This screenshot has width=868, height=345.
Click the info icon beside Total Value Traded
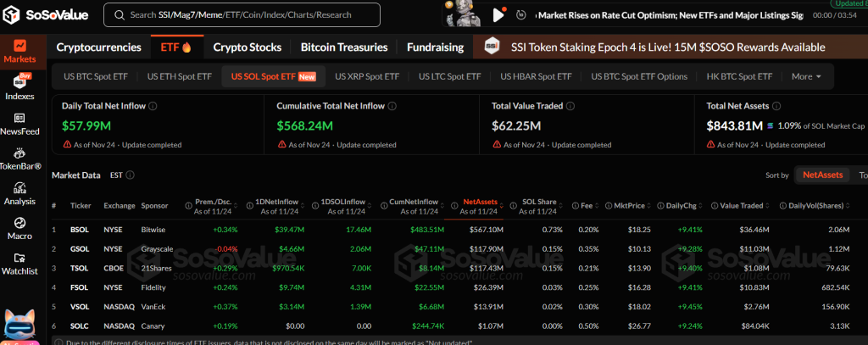point(570,106)
